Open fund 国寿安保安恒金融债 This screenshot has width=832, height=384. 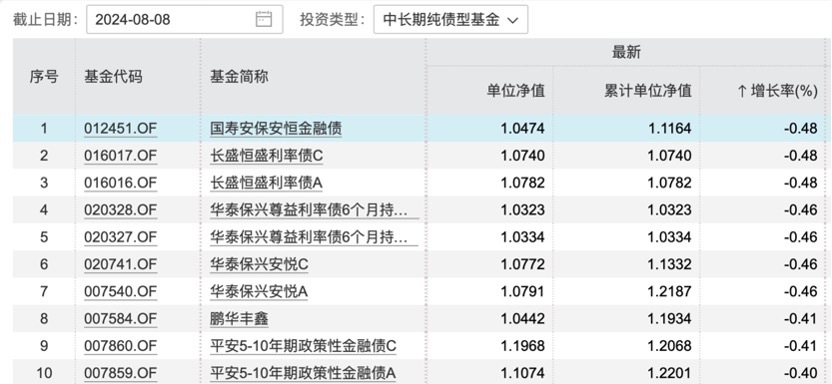pyautogui.click(x=276, y=128)
